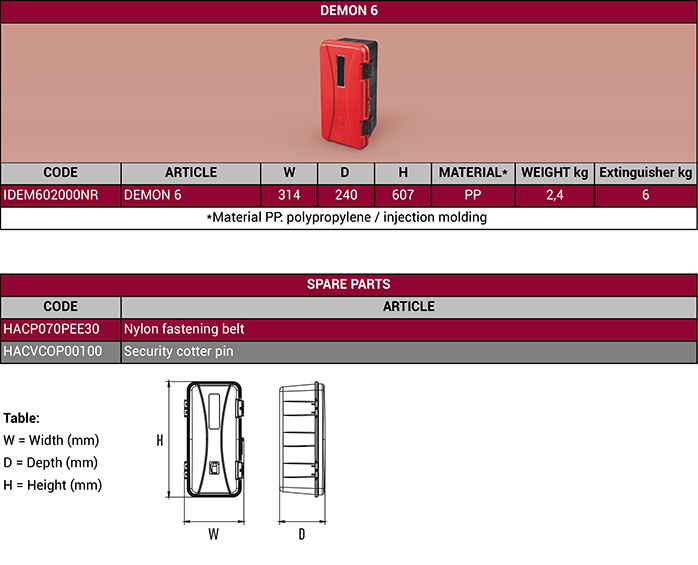Viewport: 698px width, 565px height.
Task: Select the red extinguisher cabinet product photo
Action: 349,93
